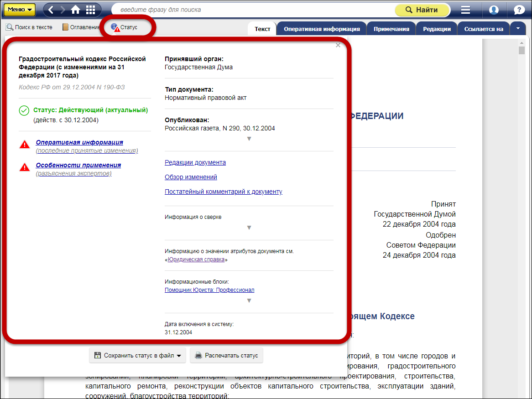The image size is (532, 399).
Task: Go to the home page icon
Action: [x=76, y=10]
